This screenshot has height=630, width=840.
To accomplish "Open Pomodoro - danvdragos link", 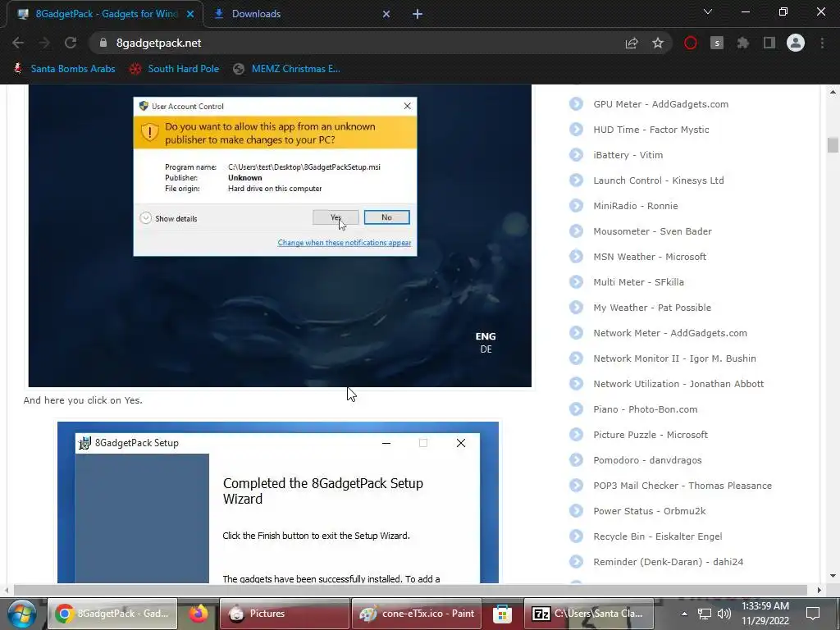I will pyautogui.click(x=647, y=460).
